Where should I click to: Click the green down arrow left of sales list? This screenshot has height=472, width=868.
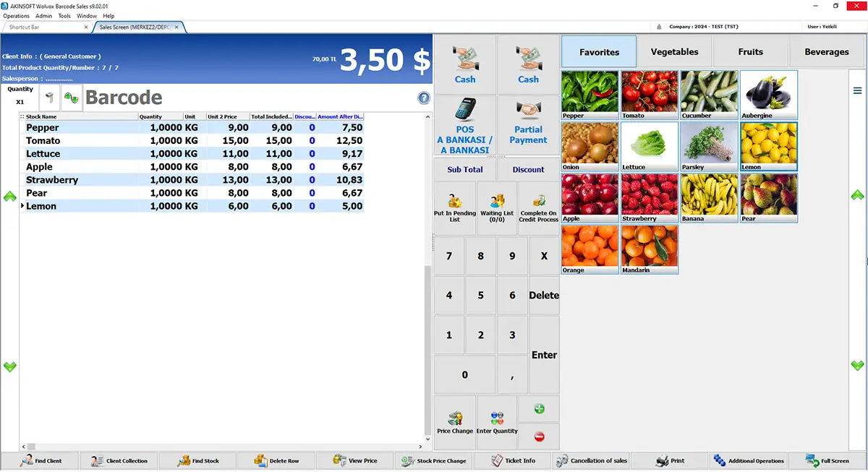point(9,366)
